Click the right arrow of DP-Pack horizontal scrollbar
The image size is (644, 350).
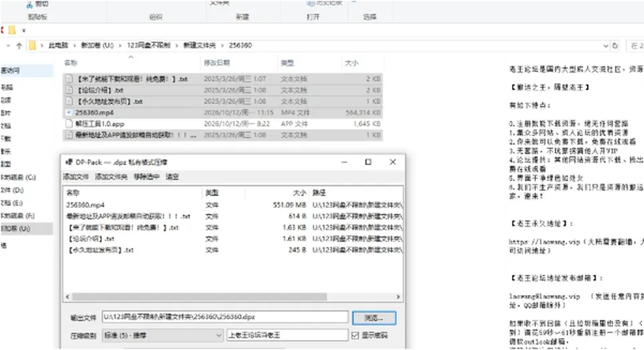tap(398, 296)
